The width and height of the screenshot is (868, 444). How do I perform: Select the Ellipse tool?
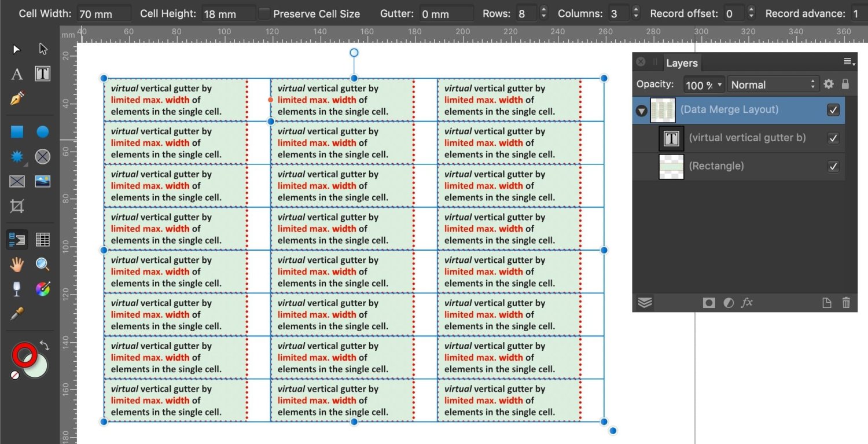point(42,131)
